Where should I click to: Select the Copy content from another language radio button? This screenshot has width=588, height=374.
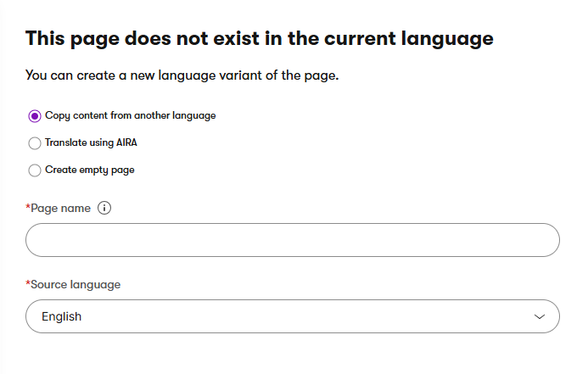click(x=35, y=116)
